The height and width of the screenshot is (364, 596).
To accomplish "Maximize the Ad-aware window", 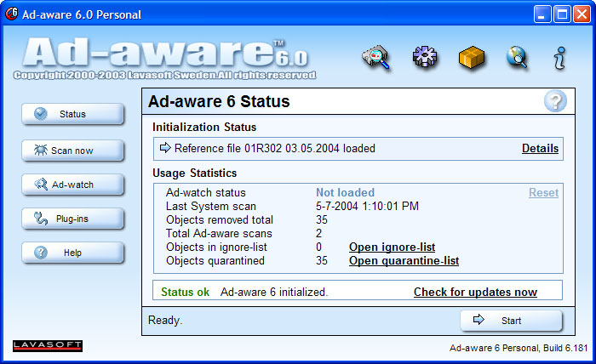I will 562,14.
